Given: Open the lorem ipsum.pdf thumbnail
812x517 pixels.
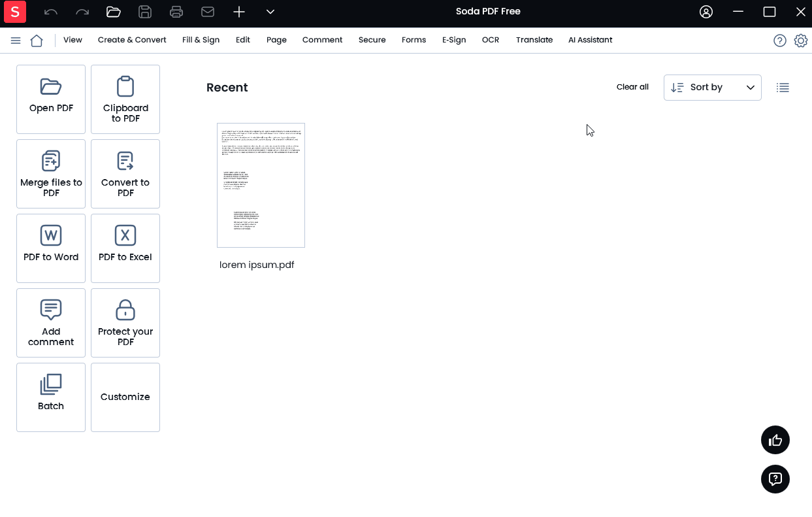Looking at the screenshot, I should (x=261, y=185).
